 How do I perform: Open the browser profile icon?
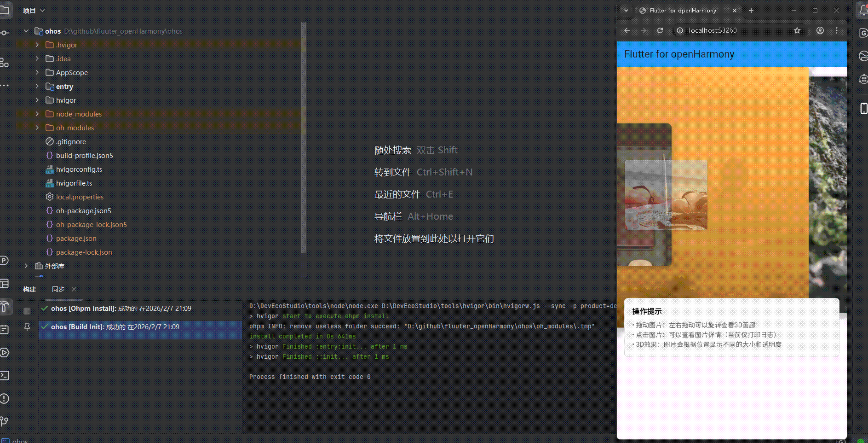pyautogui.click(x=820, y=30)
